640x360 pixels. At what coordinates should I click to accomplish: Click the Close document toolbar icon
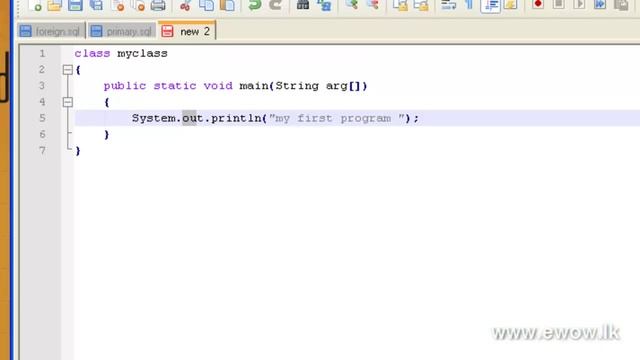[x=118, y=5]
